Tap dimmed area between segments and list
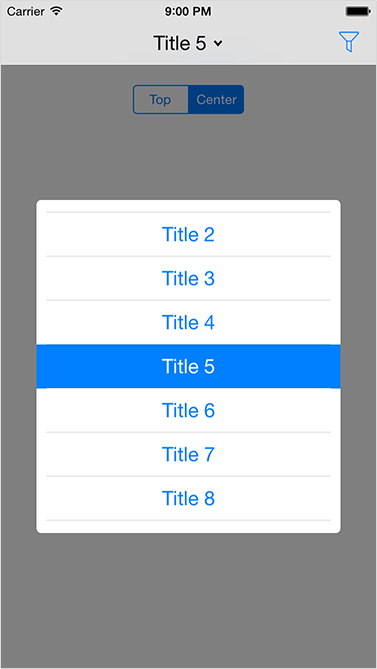Viewport: 377px width, 669px height. coord(188,157)
